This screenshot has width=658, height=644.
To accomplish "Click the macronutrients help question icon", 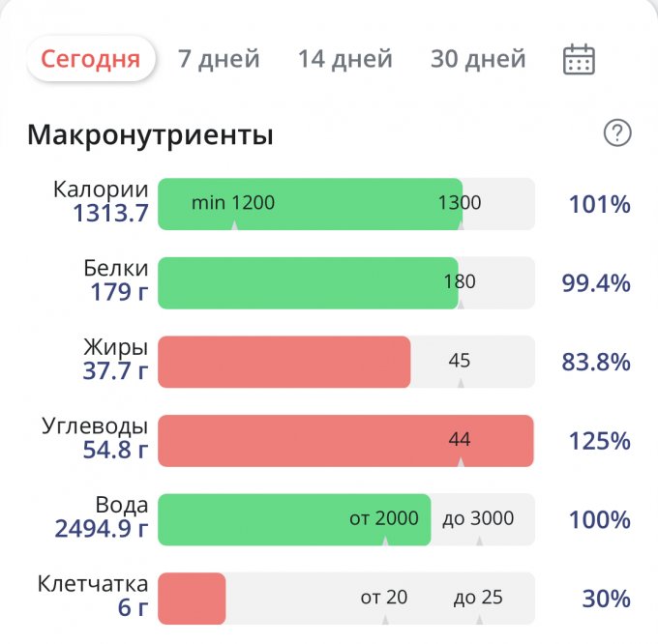I will click(616, 133).
